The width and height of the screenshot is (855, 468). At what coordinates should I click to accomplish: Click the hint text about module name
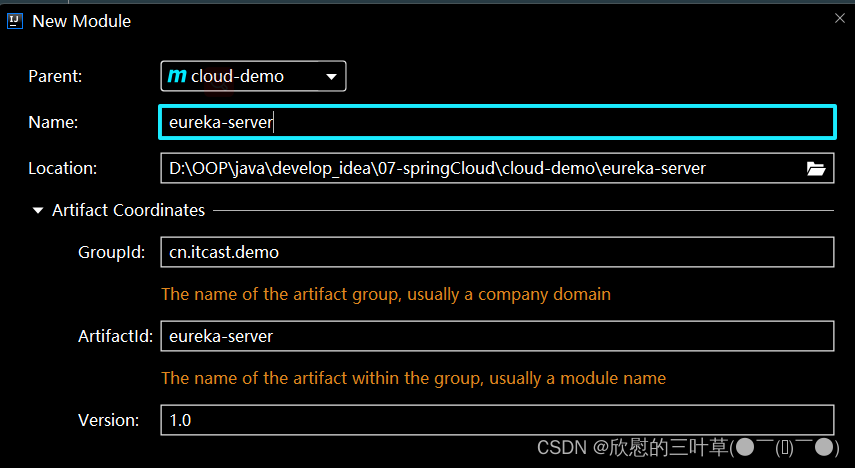point(414,378)
